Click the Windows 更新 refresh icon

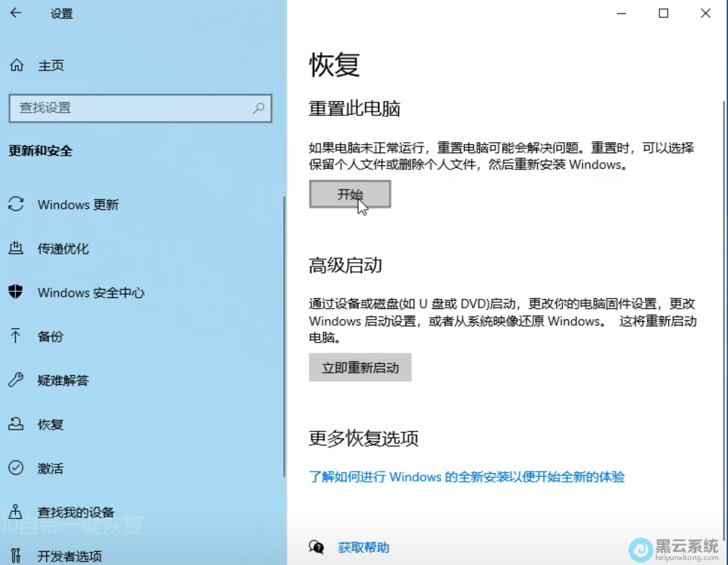pyautogui.click(x=16, y=205)
